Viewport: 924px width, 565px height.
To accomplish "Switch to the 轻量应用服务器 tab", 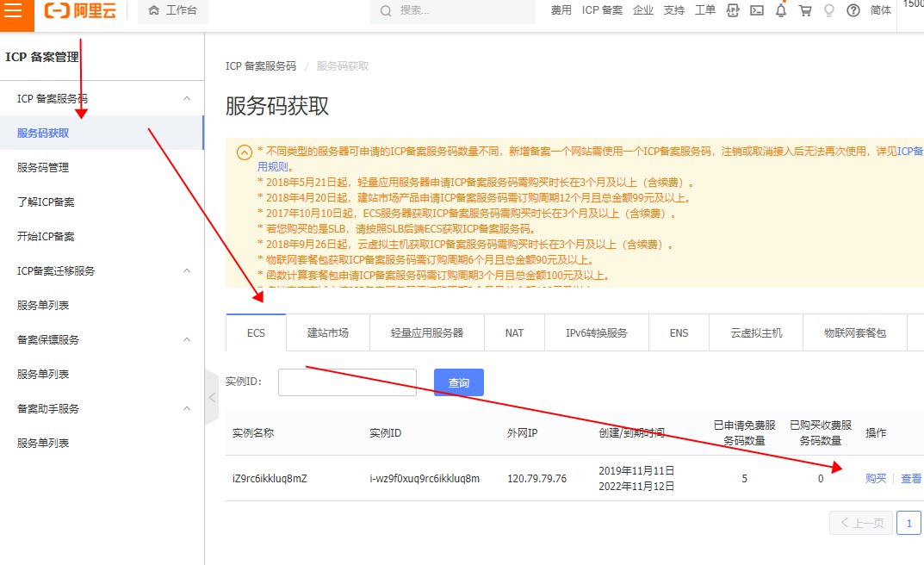I will [426, 332].
